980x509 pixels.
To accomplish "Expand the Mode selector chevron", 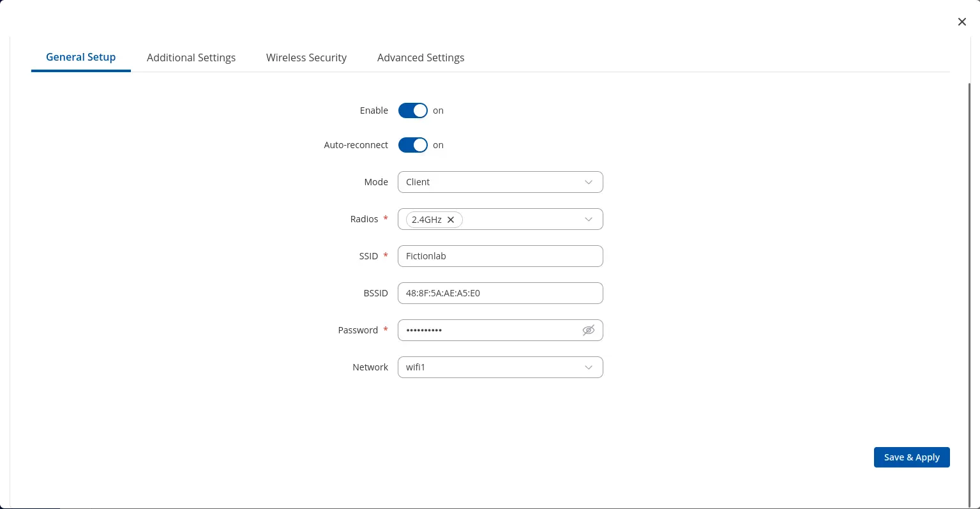I will click(x=588, y=182).
